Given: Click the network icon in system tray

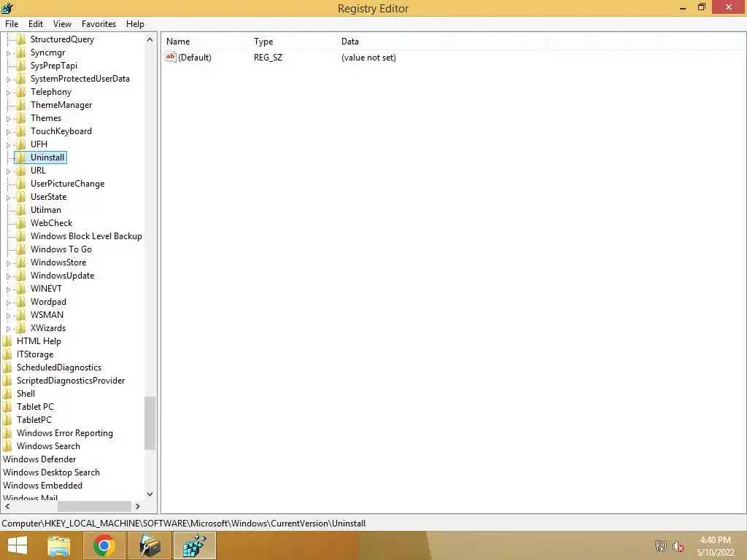Looking at the screenshot, I should pyautogui.click(x=661, y=545).
